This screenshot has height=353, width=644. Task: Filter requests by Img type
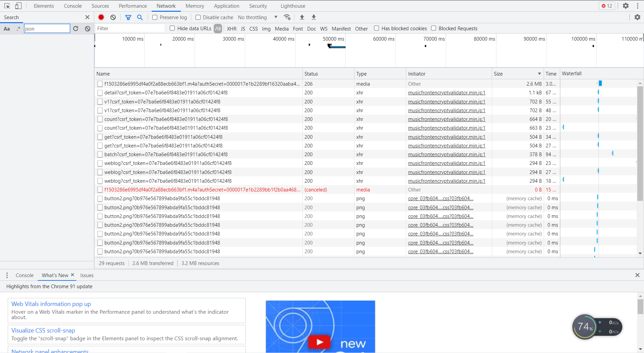tap(266, 29)
